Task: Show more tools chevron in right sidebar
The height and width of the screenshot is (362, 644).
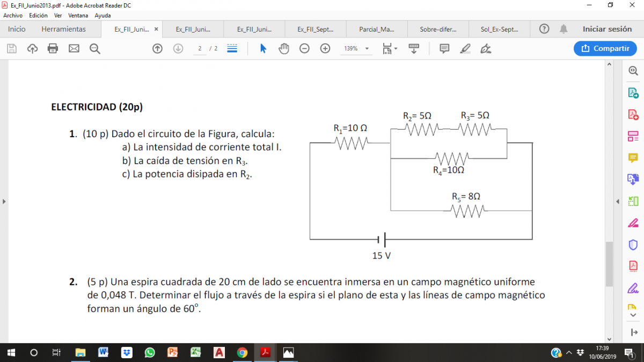Action: (x=633, y=315)
